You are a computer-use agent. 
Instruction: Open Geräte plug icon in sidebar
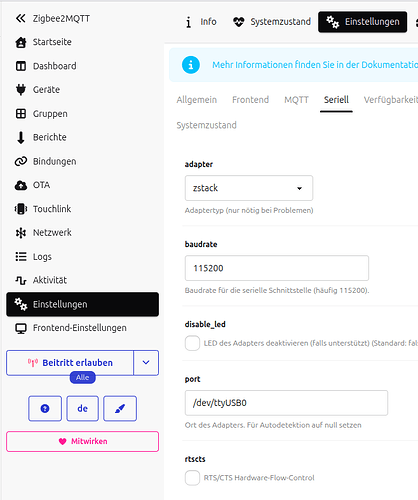click(x=21, y=90)
